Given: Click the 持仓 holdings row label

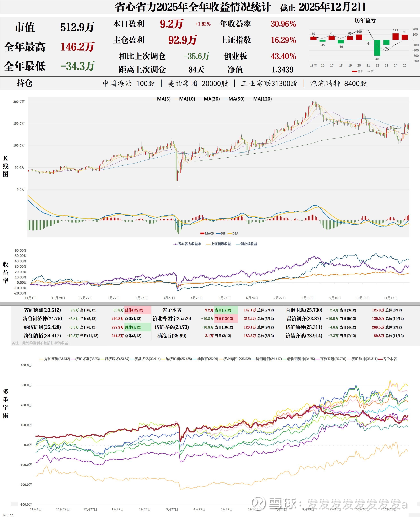Looking at the screenshot, I should (x=24, y=83).
